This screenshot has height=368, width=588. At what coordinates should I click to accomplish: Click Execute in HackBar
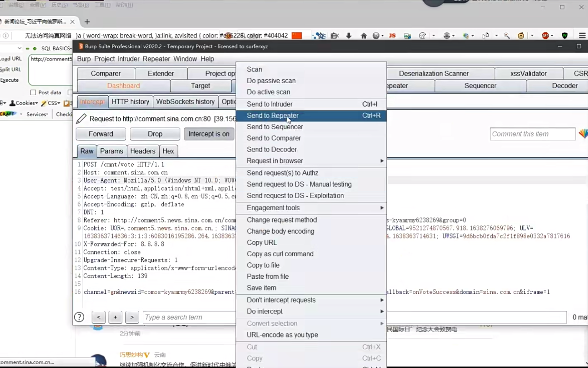9,80
